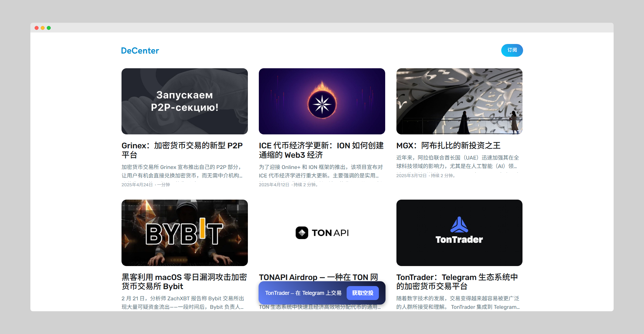This screenshot has width=644, height=334.
Task: Open the BYBIT hacker thumbnail
Action: click(x=184, y=233)
